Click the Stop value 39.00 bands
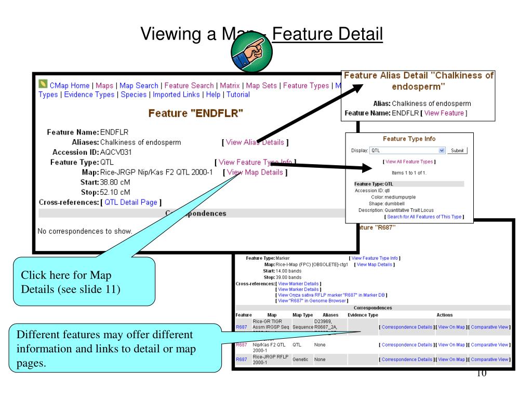Viewport: 532px width, 399px height. (x=288, y=277)
